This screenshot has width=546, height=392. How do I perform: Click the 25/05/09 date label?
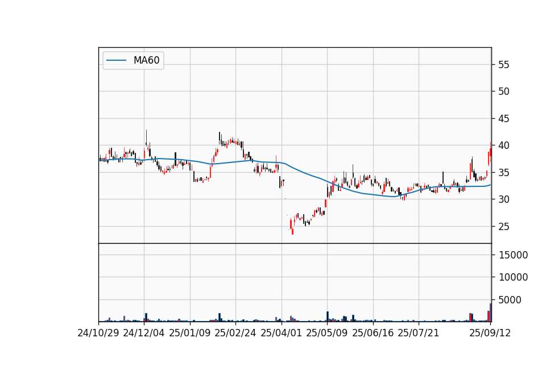327,333
